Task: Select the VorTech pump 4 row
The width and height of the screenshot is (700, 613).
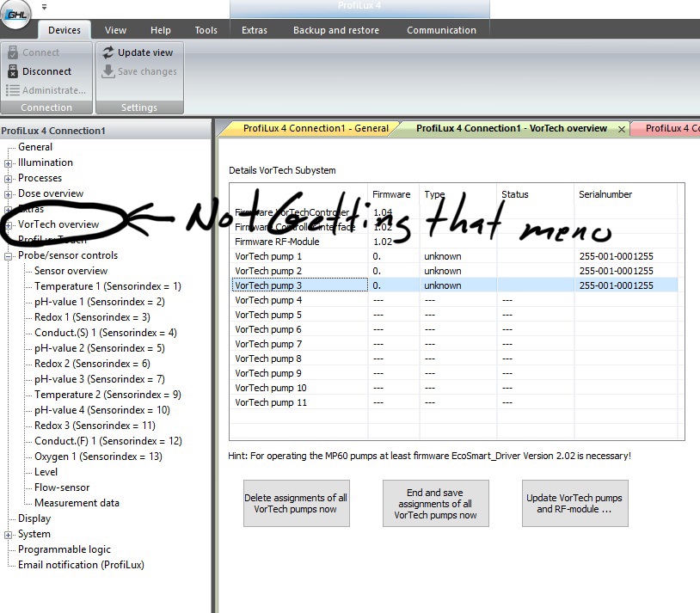Action: tap(455, 300)
